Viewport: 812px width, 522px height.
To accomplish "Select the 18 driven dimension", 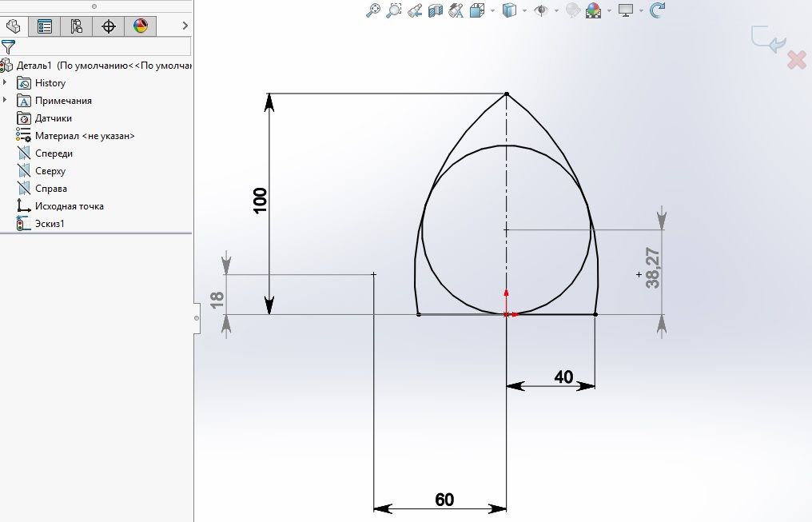I will point(217,299).
